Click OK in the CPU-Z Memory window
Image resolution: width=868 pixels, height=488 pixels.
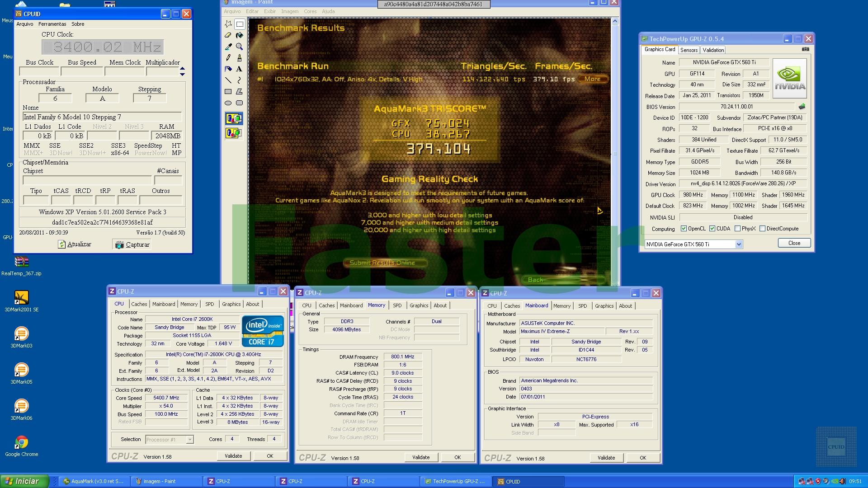coord(458,457)
